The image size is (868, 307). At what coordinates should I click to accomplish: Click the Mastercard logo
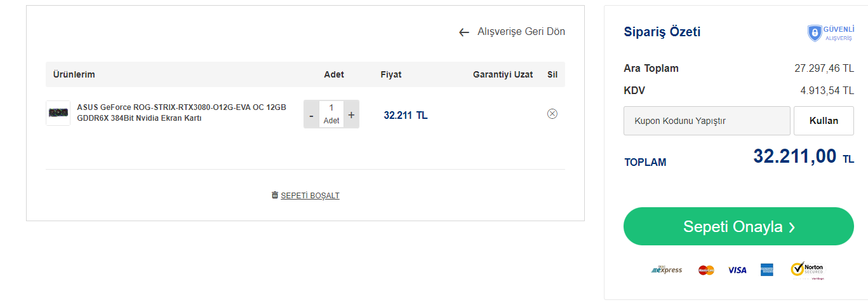tap(706, 270)
